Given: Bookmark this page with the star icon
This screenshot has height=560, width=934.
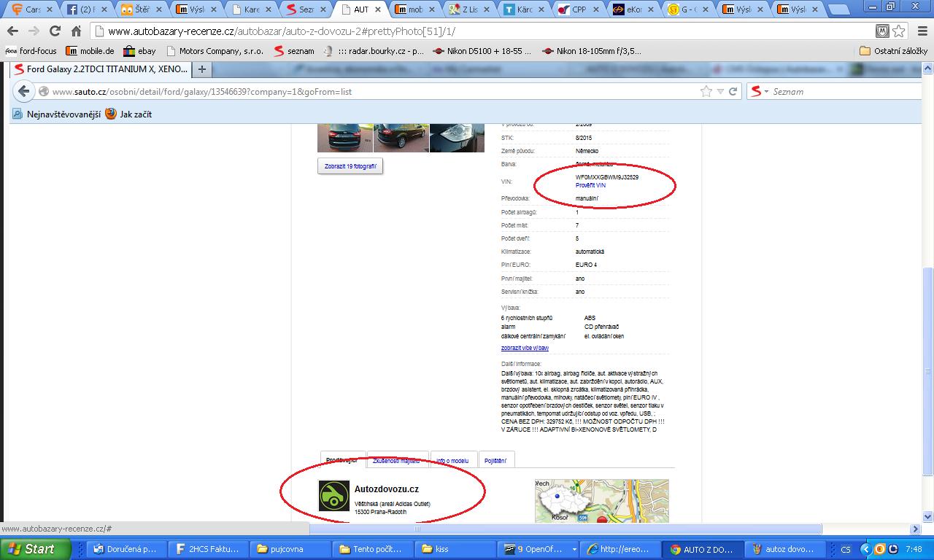Looking at the screenshot, I should pos(899,31).
